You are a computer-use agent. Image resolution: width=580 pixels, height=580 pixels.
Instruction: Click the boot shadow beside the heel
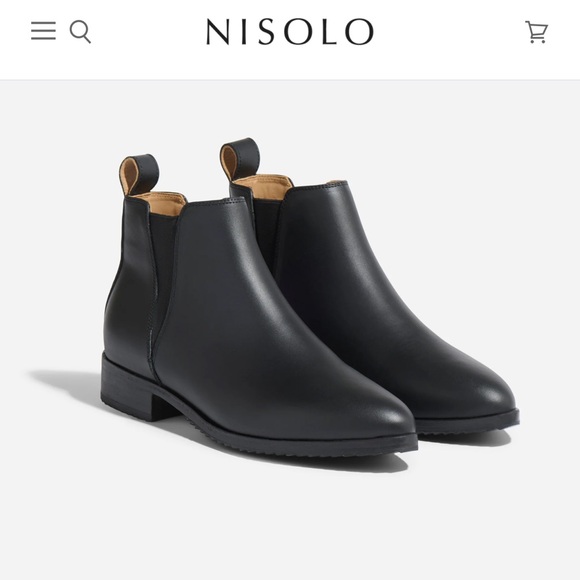click(67, 385)
